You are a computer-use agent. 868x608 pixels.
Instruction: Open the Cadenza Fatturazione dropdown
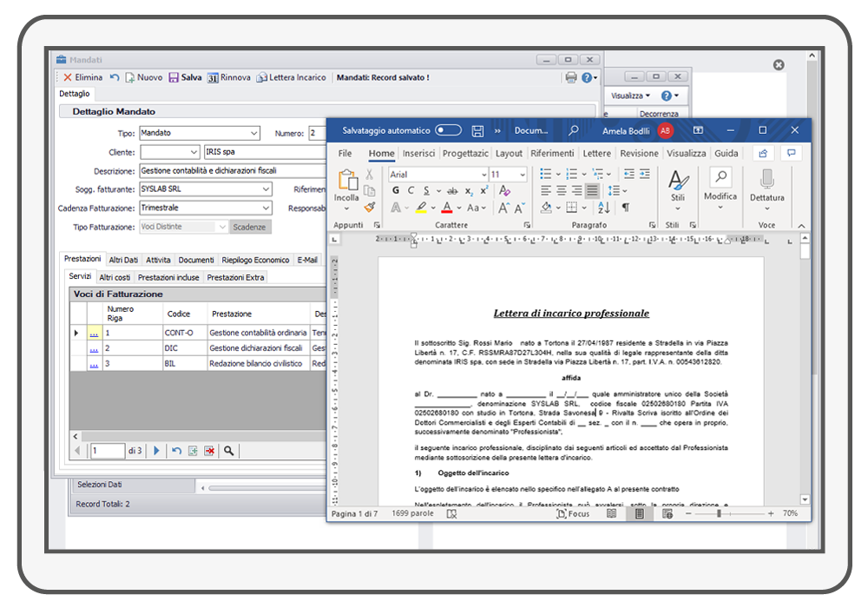(266, 208)
